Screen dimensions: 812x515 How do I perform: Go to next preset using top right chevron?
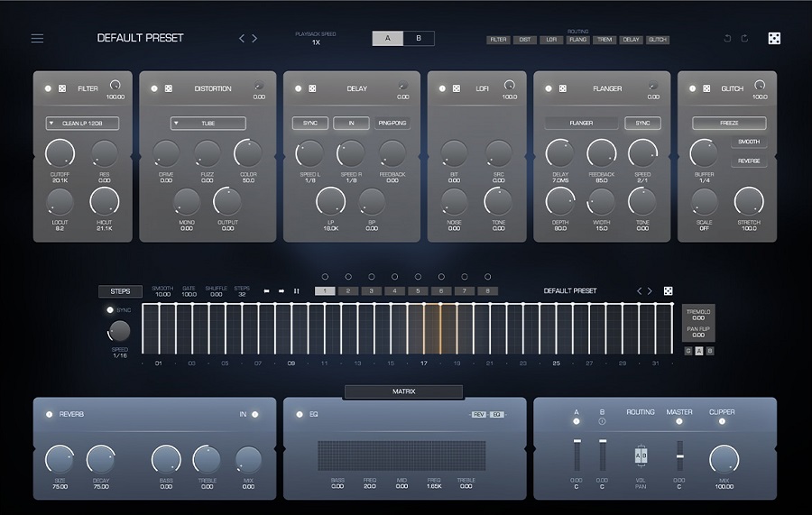click(x=254, y=39)
